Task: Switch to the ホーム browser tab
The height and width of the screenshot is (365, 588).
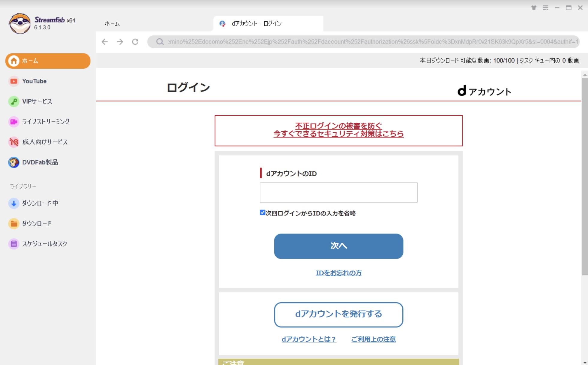Action: click(x=112, y=23)
